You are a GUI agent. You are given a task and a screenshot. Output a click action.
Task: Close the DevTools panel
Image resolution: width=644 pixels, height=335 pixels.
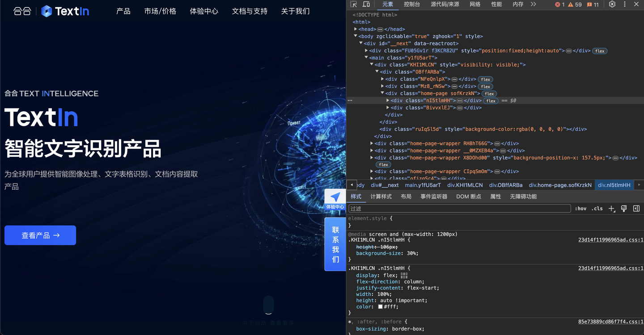pyautogui.click(x=636, y=4)
